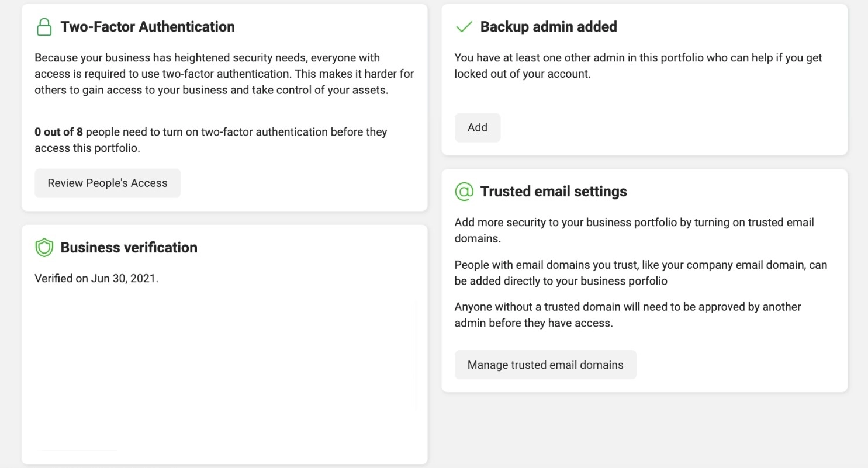This screenshot has height=468, width=868.
Task: Select the Two-Factor Authentication heading
Action: 148,27
